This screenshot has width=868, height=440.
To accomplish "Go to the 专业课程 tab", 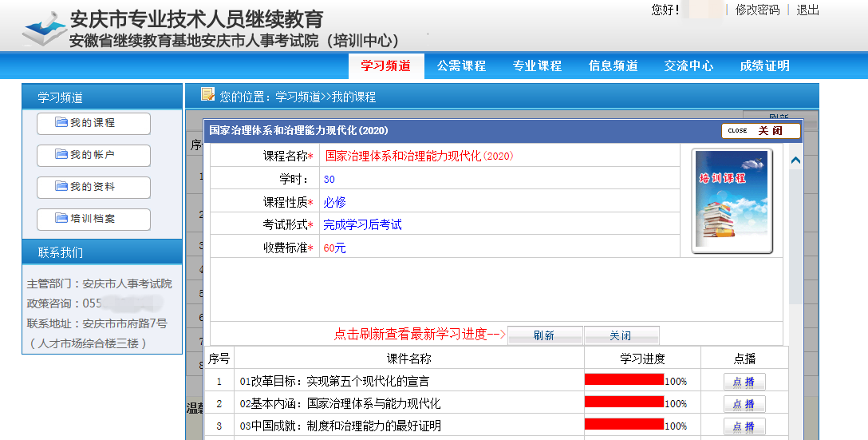I will pyautogui.click(x=537, y=66).
